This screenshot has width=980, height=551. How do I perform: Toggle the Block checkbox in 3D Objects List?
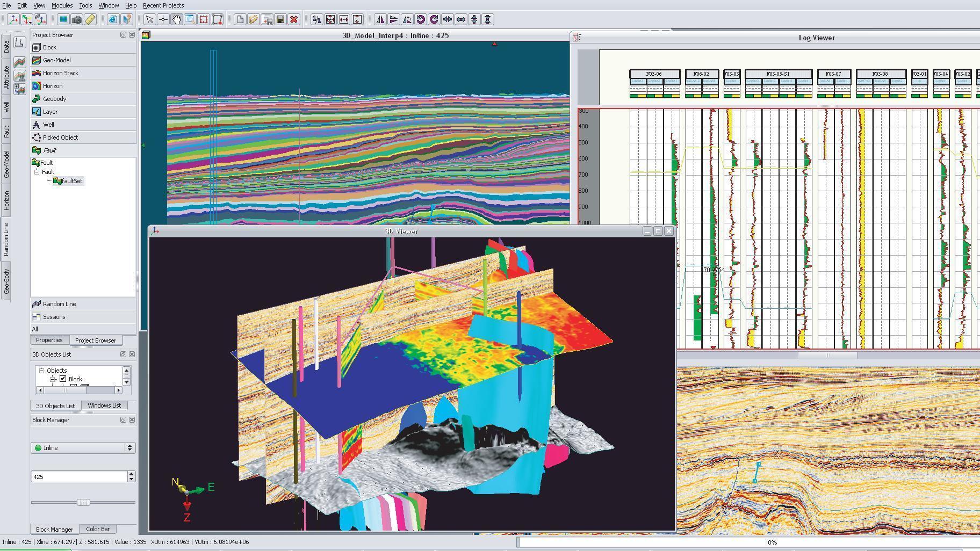tap(63, 379)
